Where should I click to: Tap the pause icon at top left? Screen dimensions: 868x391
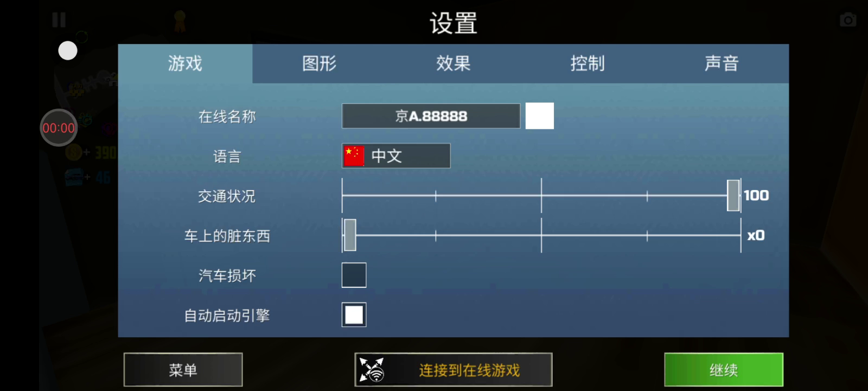click(59, 20)
